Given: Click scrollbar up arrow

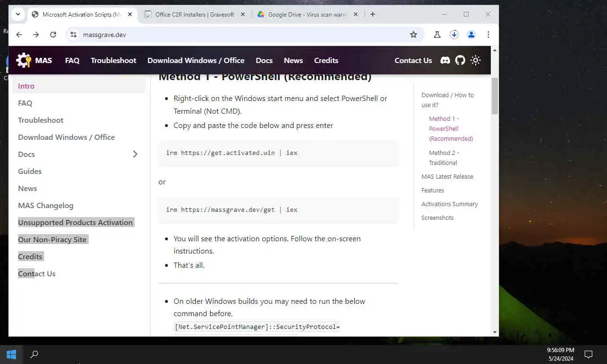Looking at the screenshot, I should tap(495, 50).
